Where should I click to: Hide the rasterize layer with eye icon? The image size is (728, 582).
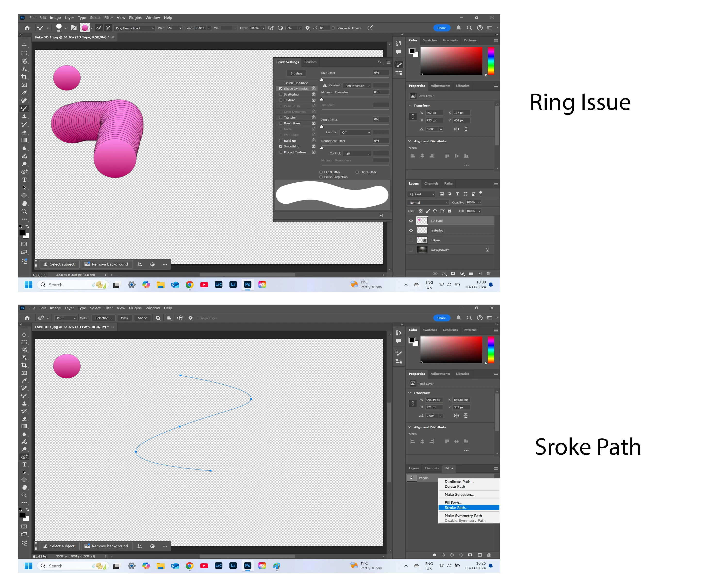[x=411, y=230]
